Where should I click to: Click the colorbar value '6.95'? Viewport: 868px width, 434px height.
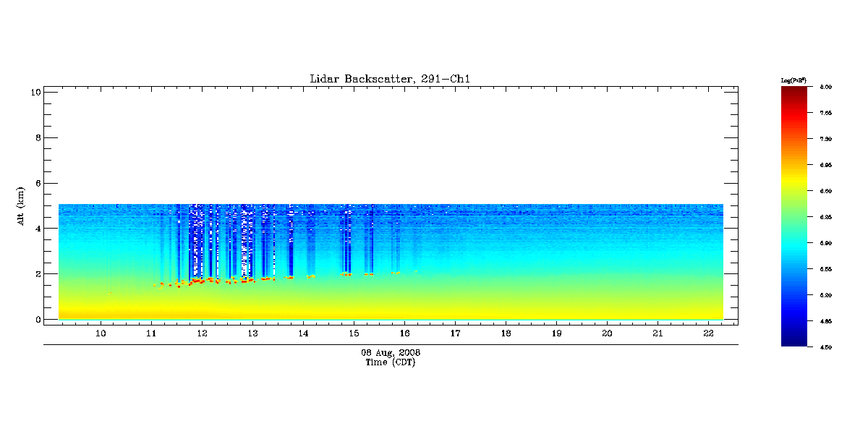pyautogui.click(x=826, y=165)
